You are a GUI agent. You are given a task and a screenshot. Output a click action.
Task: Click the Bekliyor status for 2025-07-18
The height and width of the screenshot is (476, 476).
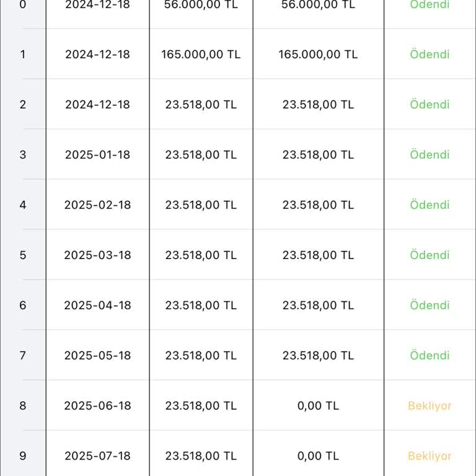coord(430,456)
